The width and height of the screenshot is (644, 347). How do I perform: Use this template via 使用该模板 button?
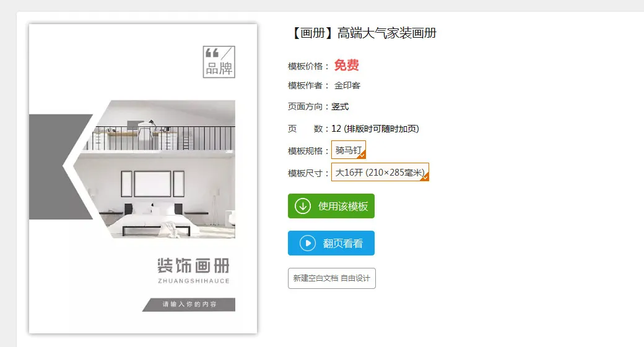click(x=331, y=206)
